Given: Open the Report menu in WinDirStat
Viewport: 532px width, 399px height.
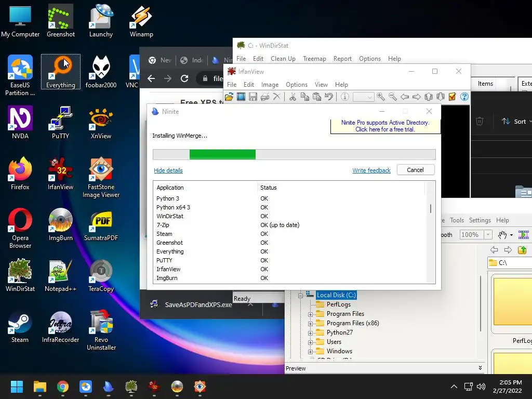Looking at the screenshot, I should click(342, 59).
